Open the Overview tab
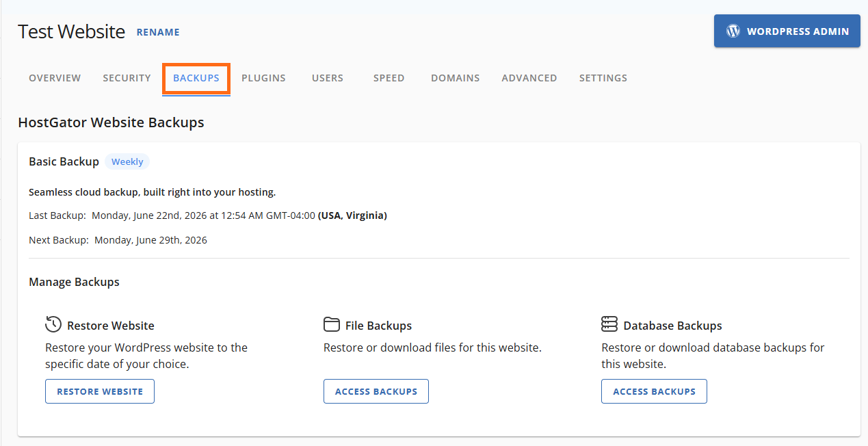 coord(55,78)
